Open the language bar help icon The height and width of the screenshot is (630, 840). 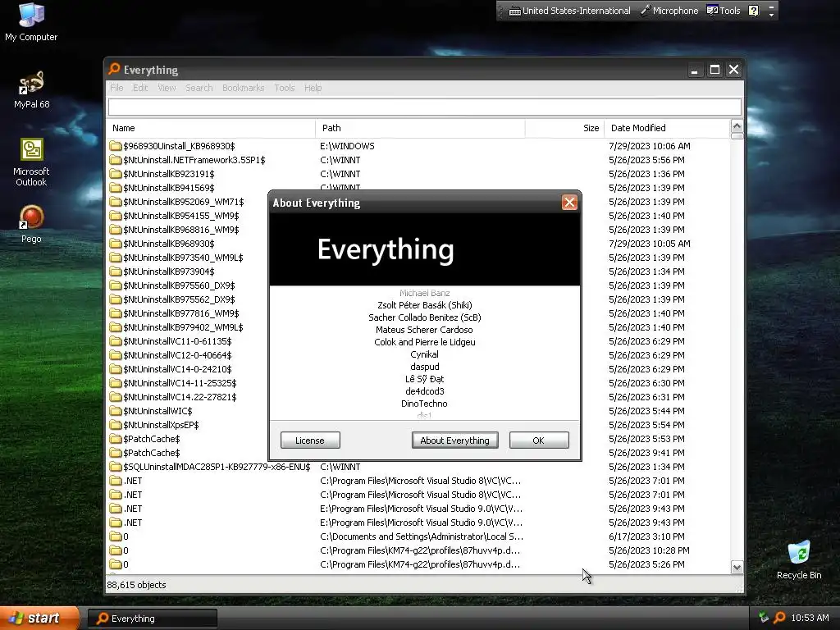tap(753, 11)
